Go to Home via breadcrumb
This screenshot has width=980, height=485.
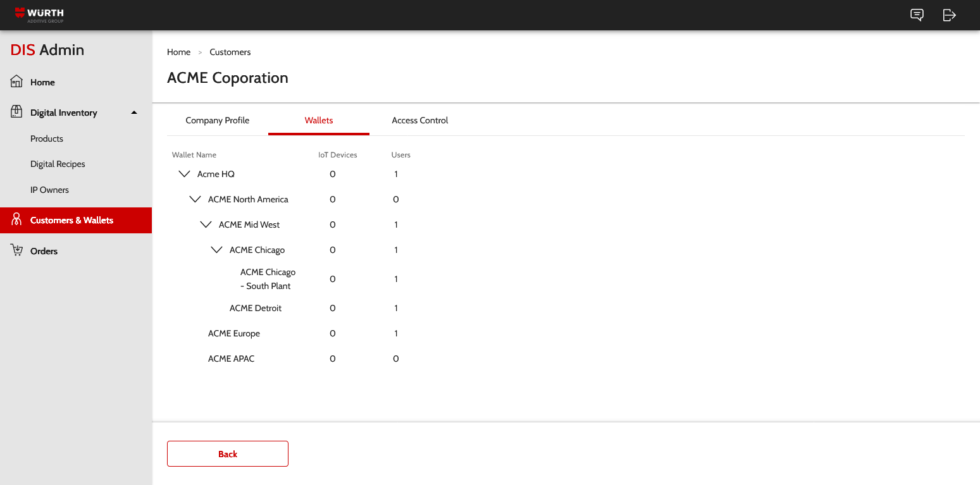click(x=178, y=52)
